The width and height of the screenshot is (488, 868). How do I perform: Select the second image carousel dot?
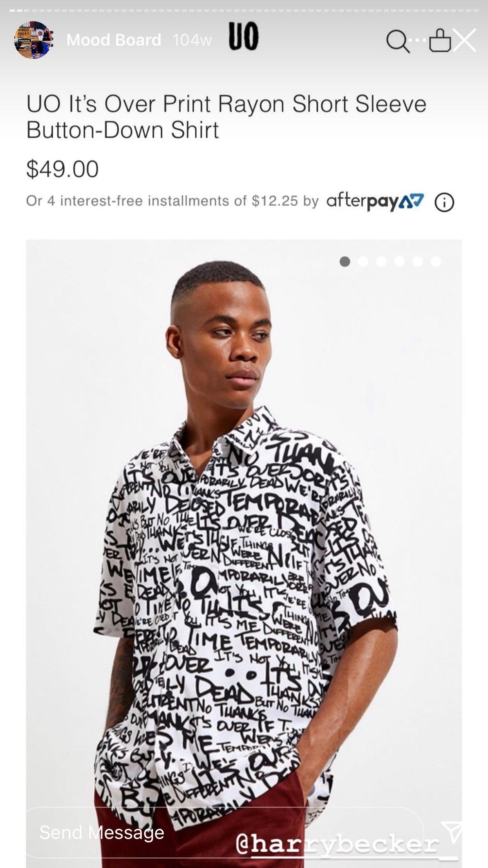[363, 262]
